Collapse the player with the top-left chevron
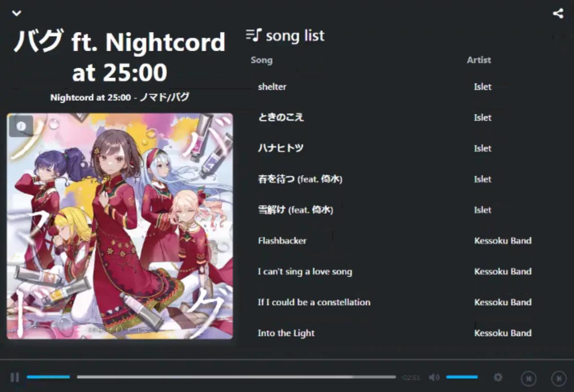Screen dimensions: 574x392 click(x=17, y=13)
